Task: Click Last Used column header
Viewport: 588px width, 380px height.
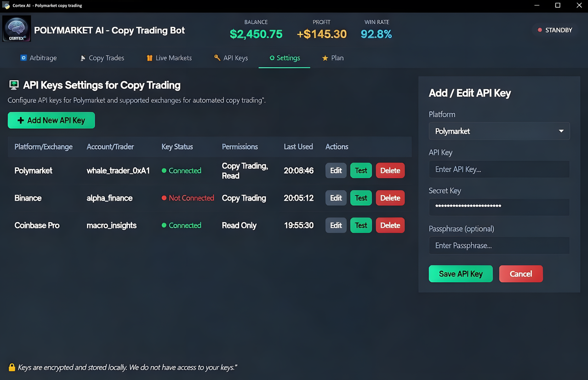Action: 298,147
